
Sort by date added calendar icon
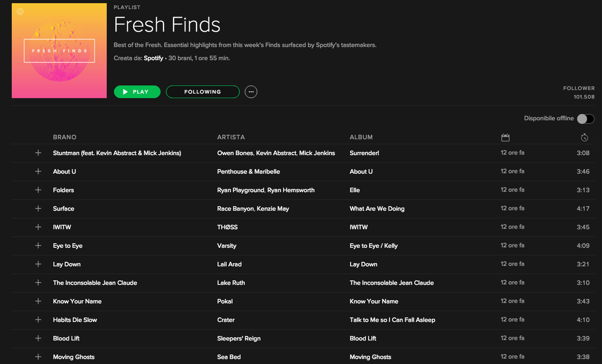tap(505, 137)
